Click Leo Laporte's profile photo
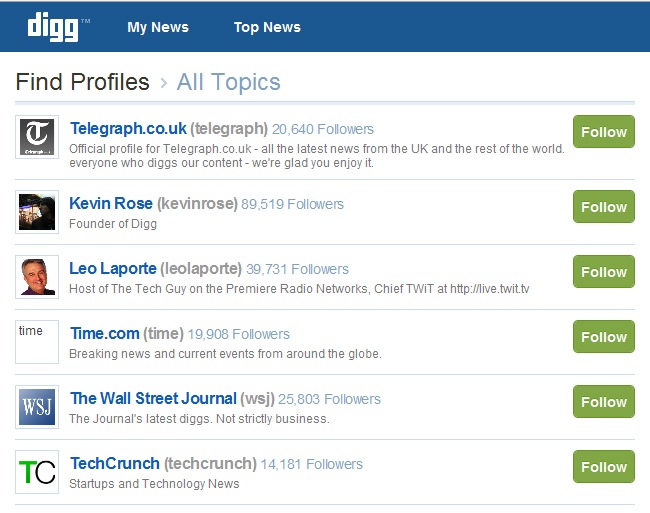The image size is (650, 513). (x=37, y=276)
